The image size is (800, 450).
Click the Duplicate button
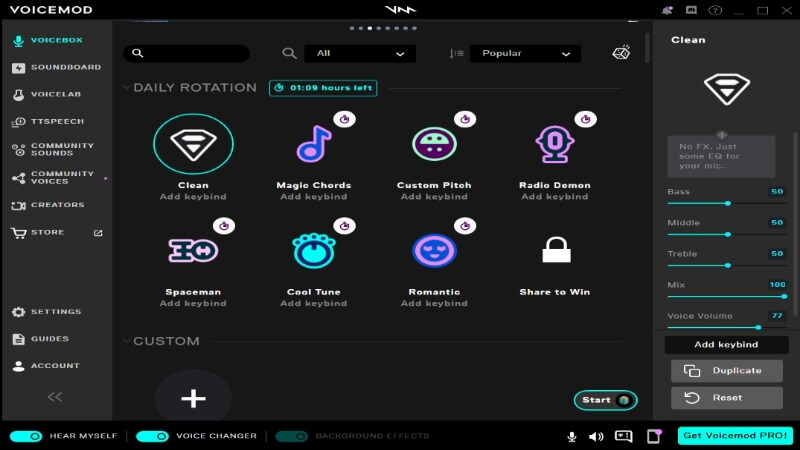point(727,371)
